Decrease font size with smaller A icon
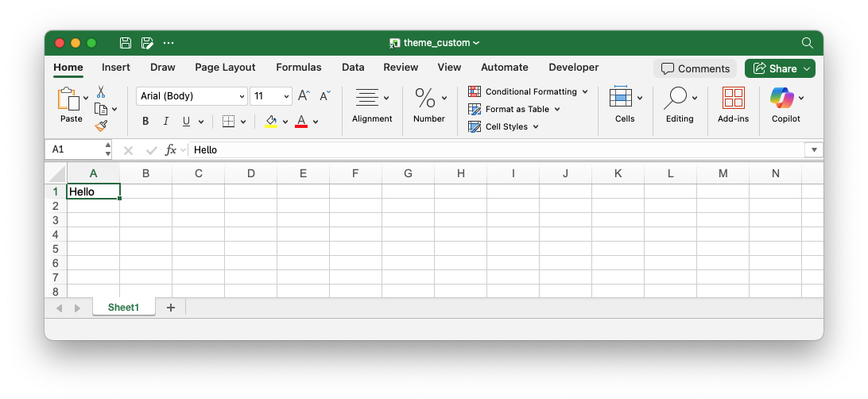The height and width of the screenshot is (399, 868). 325,95
